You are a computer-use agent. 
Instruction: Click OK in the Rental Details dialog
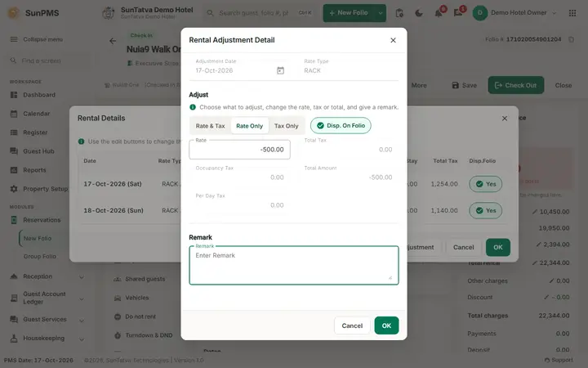point(497,248)
